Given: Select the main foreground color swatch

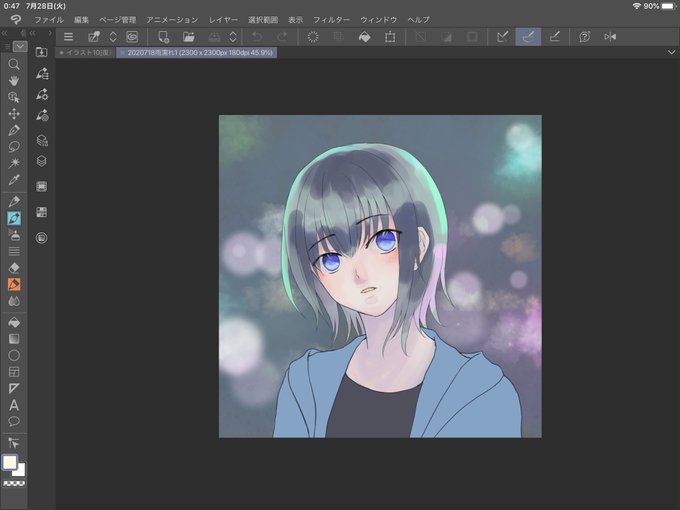Looking at the screenshot, I should pyautogui.click(x=10, y=462).
